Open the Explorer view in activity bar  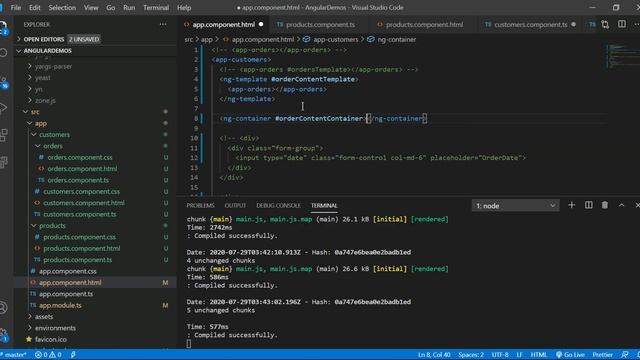pyautogui.click(x=3, y=27)
